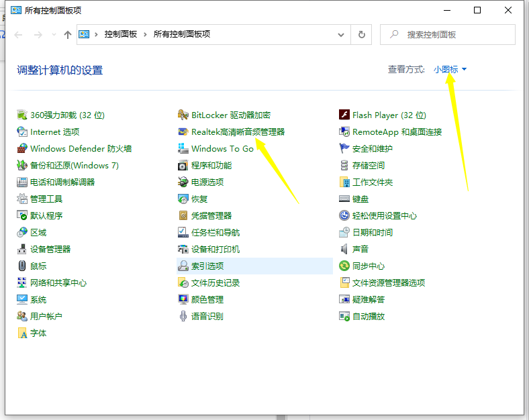
Task: Open 文件资源管理器选项 link
Action: coord(389,283)
